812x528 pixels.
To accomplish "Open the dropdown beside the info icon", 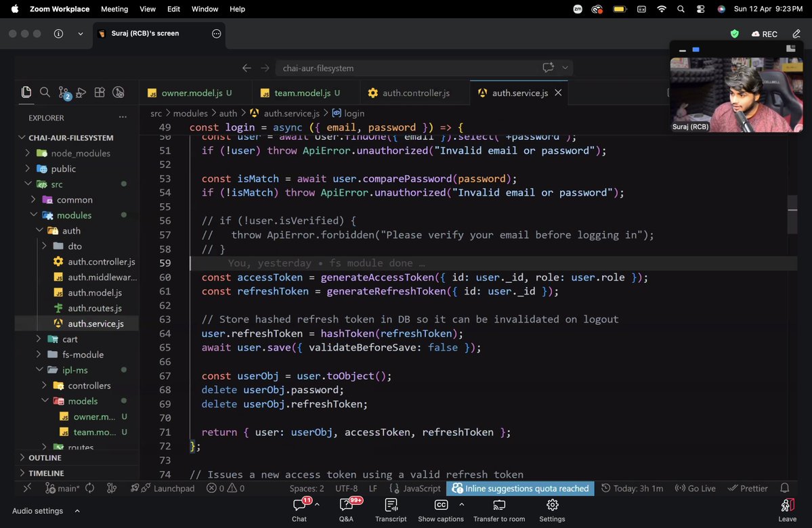I will pos(81,34).
